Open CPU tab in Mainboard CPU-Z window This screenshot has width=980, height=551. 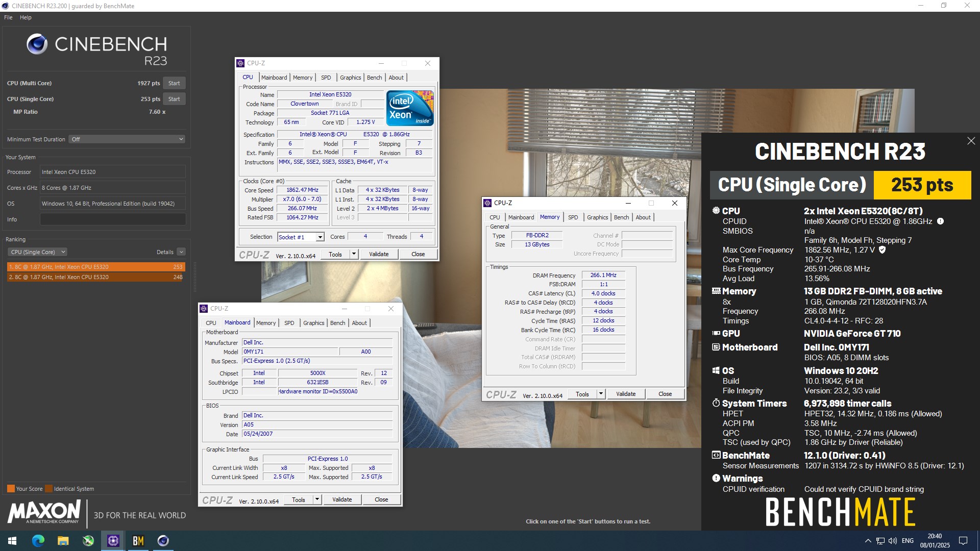click(211, 323)
